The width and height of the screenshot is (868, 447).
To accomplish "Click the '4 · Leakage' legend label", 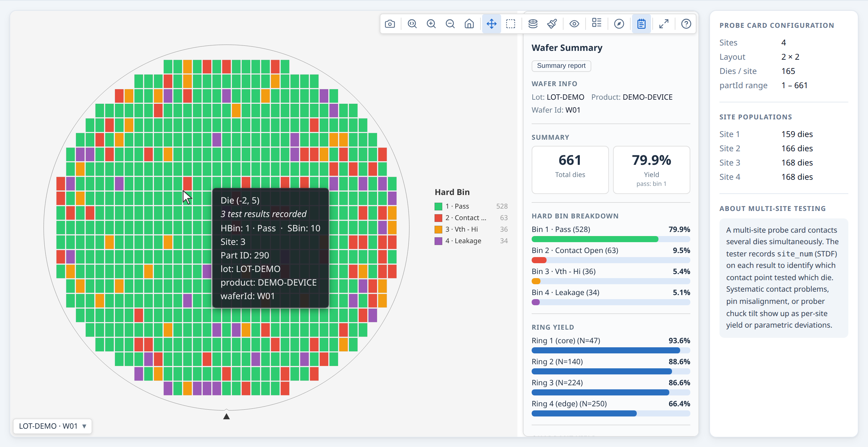I will (x=463, y=241).
